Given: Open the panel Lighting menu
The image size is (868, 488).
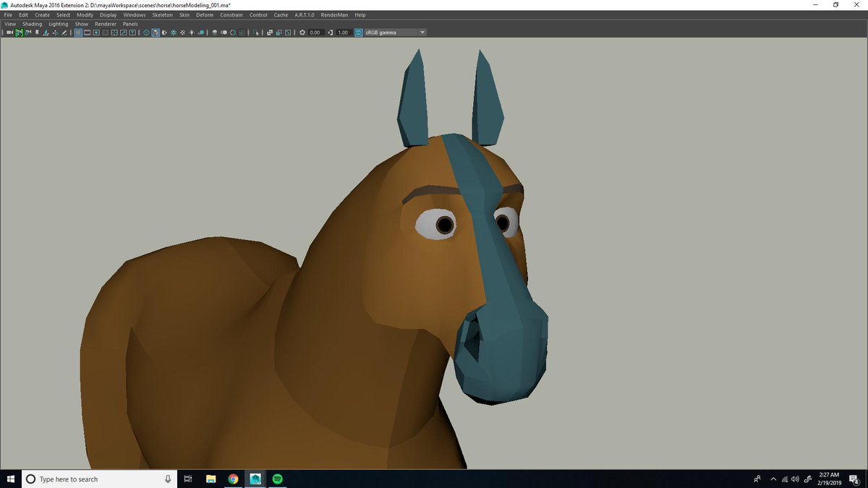Looking at the screenshot, I should click(x=59, y=24).
